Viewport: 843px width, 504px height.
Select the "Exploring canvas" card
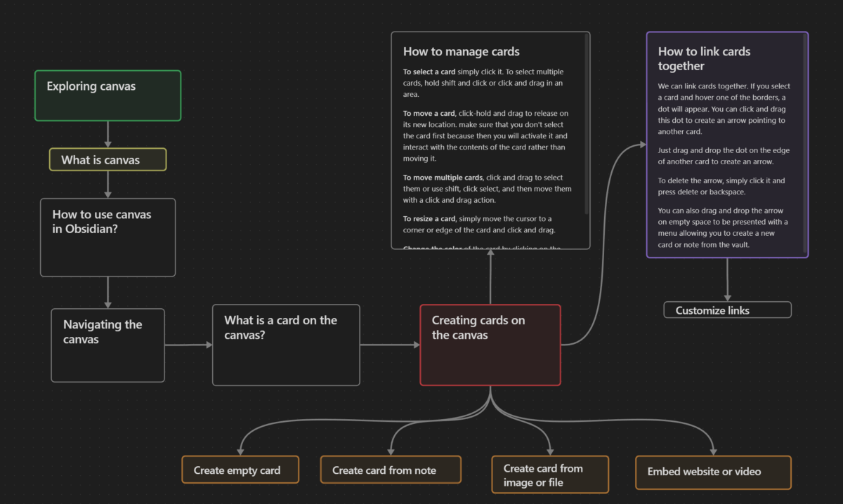point(107,95)
